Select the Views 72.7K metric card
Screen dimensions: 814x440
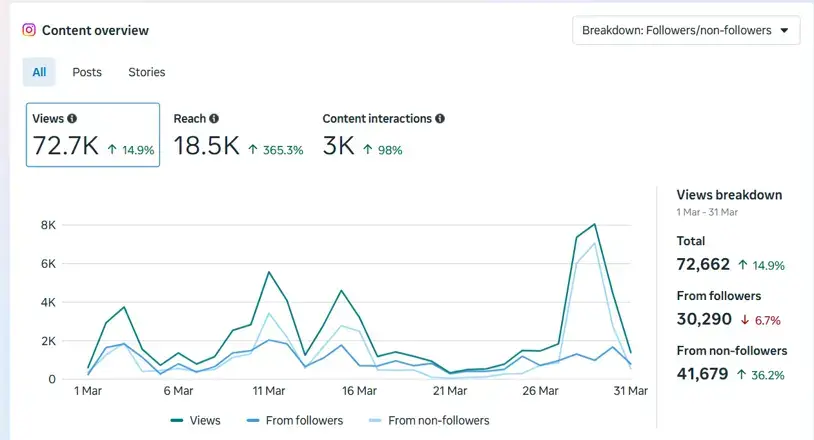point(93,135)
